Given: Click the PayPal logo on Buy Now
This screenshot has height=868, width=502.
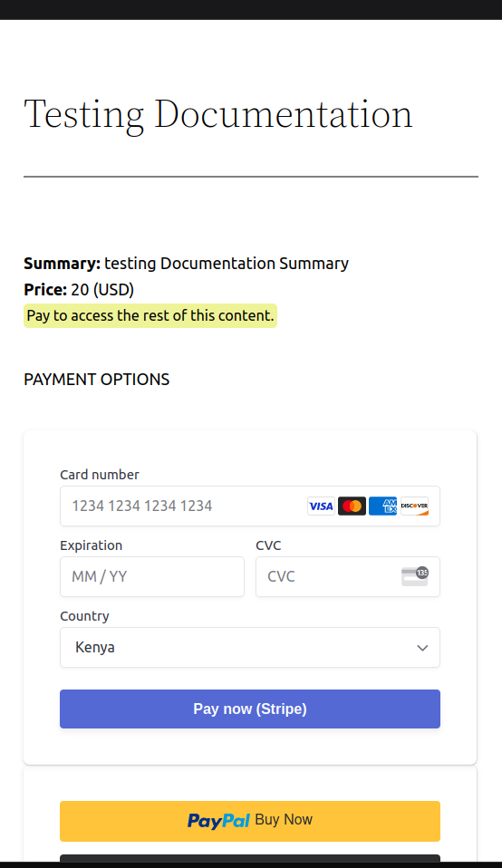Looking at the screenshot, I should point(218,820).
